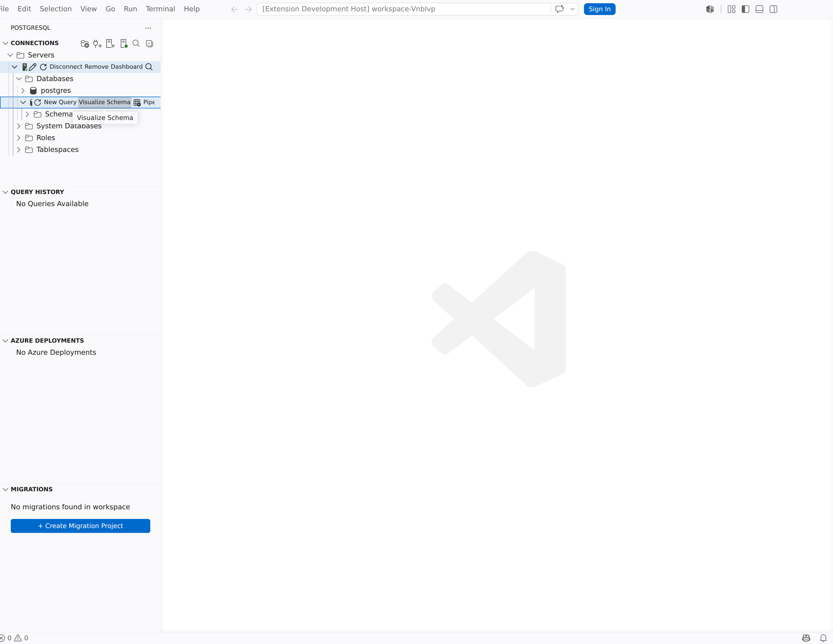Screen dimensions: 833x644
Task: Go back with the left arrow
Action: point(235,9)
